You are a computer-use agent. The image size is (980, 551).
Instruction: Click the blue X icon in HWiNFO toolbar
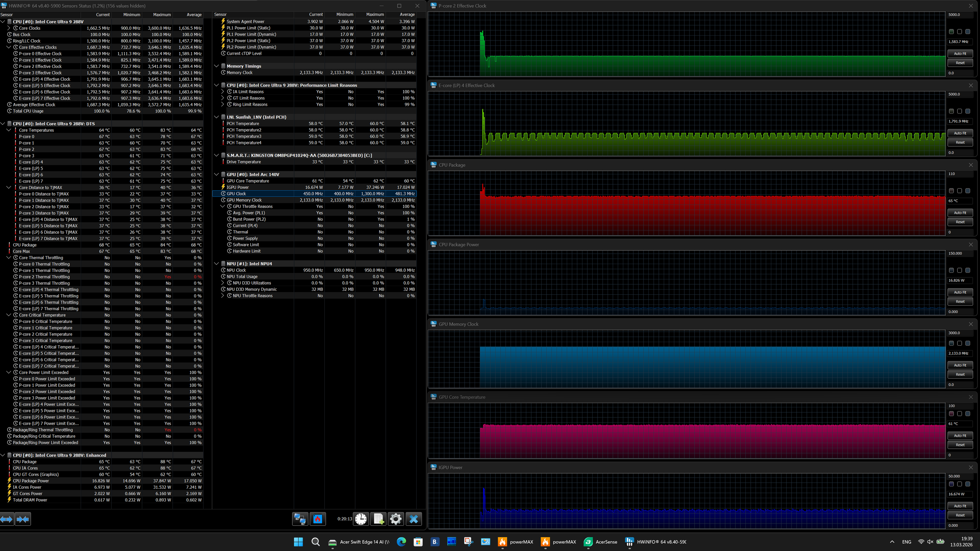pos(414,519)
